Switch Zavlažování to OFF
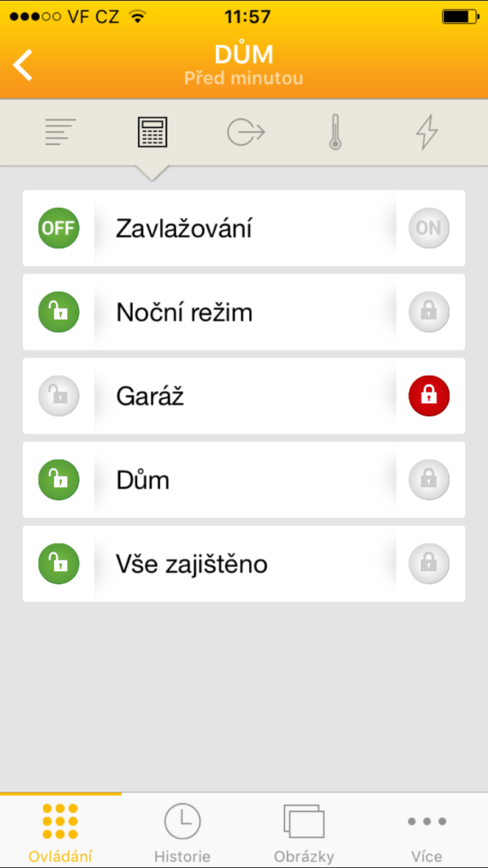The width and height of the screenshot is (488, 868). pyautogui.click(x=58, y=228)
